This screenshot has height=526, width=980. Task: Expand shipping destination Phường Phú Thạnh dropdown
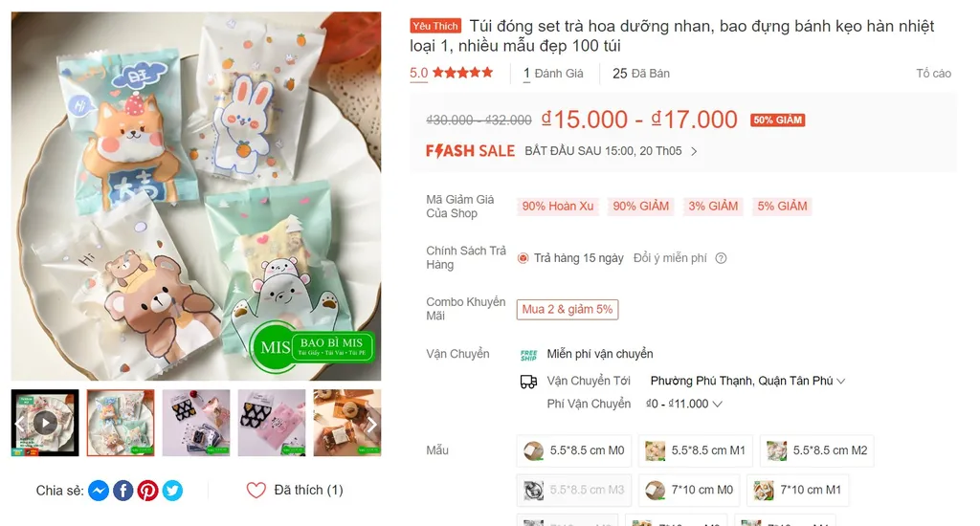[x=747, y=381]
